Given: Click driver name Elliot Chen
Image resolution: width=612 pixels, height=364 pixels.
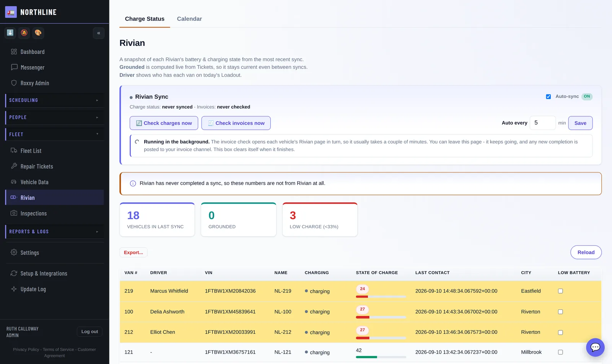Looking at the screenshot, I should click(163, 332).
